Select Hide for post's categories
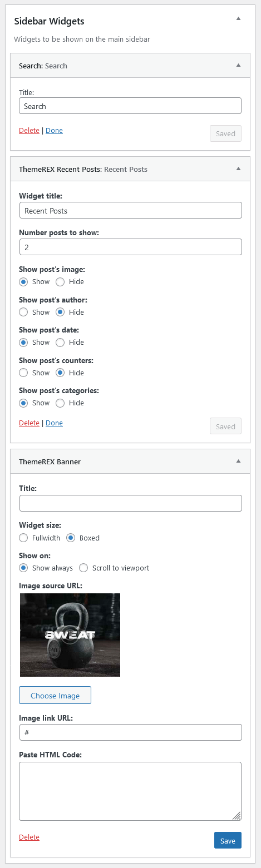 point(60,403)
